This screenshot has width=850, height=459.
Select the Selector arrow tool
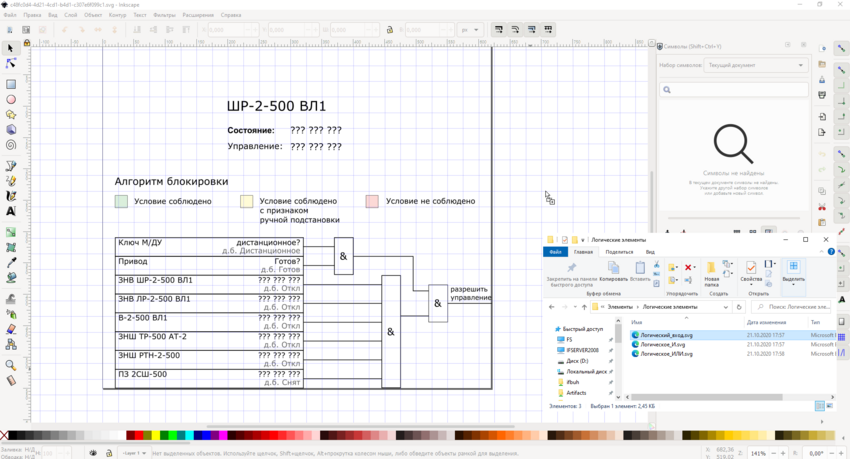pos(11,48)
